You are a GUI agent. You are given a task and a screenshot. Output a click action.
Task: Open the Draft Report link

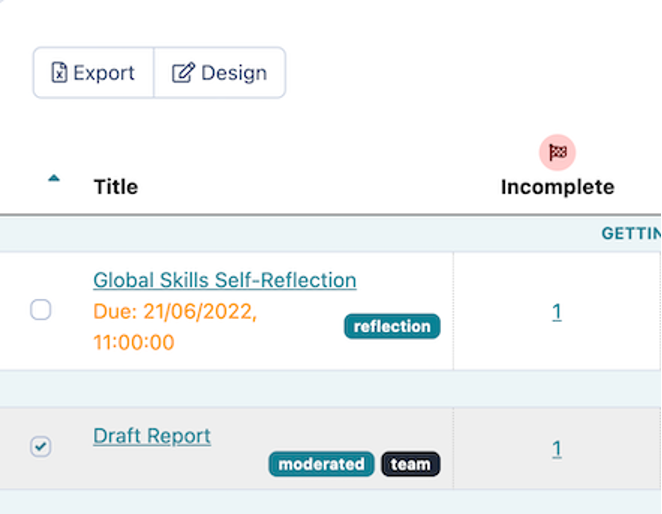coord(152,436)
